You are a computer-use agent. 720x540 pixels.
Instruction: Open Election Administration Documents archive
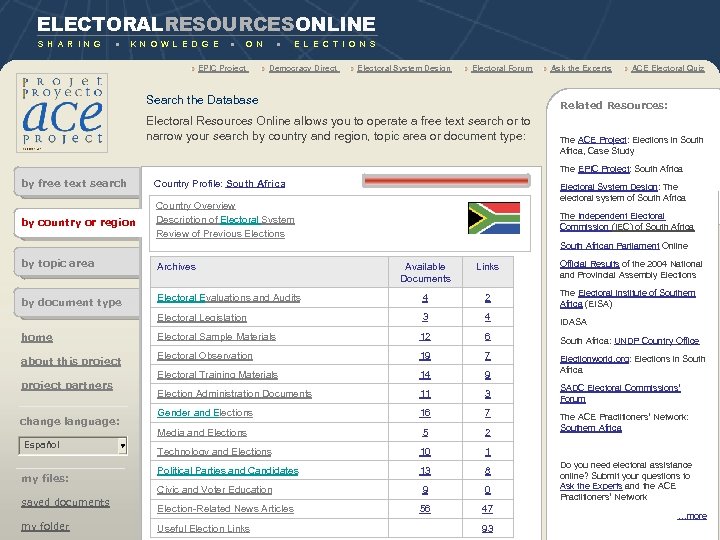pyautogui.click(x=234, y=394)
